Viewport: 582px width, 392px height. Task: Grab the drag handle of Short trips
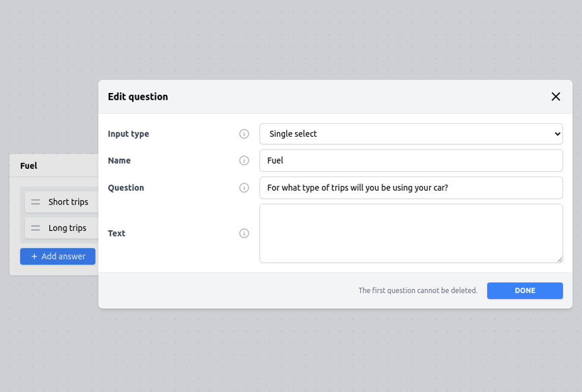tap(36, 202)
